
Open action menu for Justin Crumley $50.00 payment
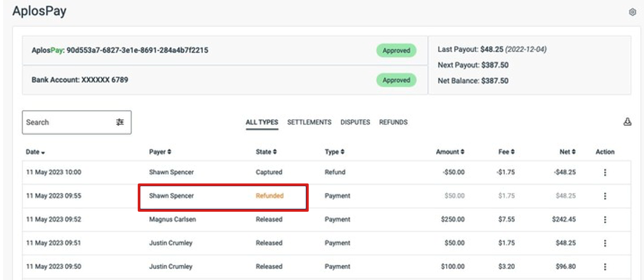pos(605,243)
